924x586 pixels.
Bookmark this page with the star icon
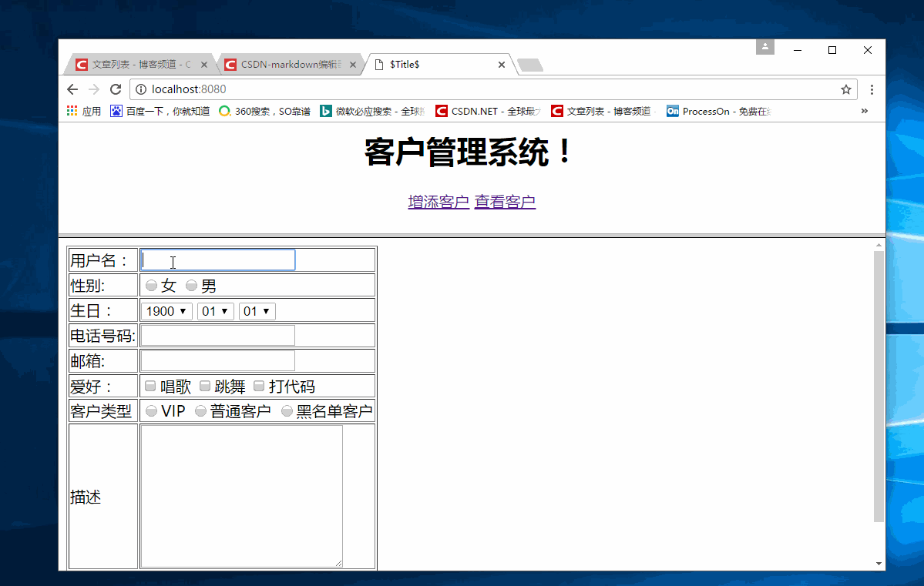[845, 89]
